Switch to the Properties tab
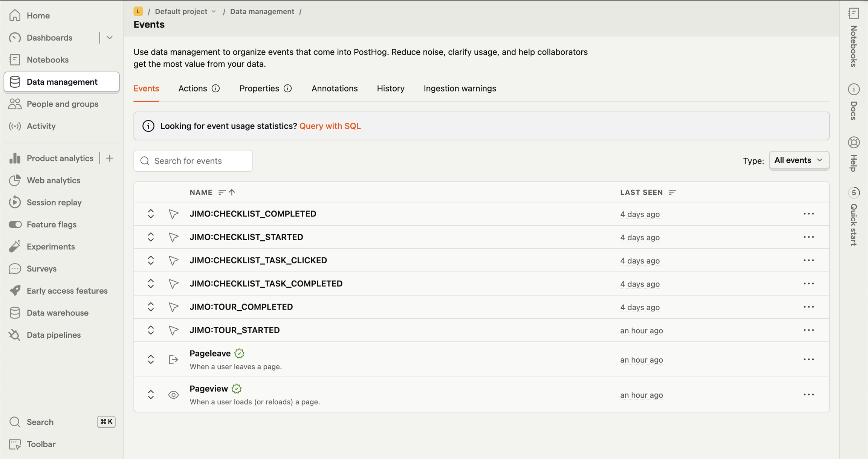 pos(259,88)
